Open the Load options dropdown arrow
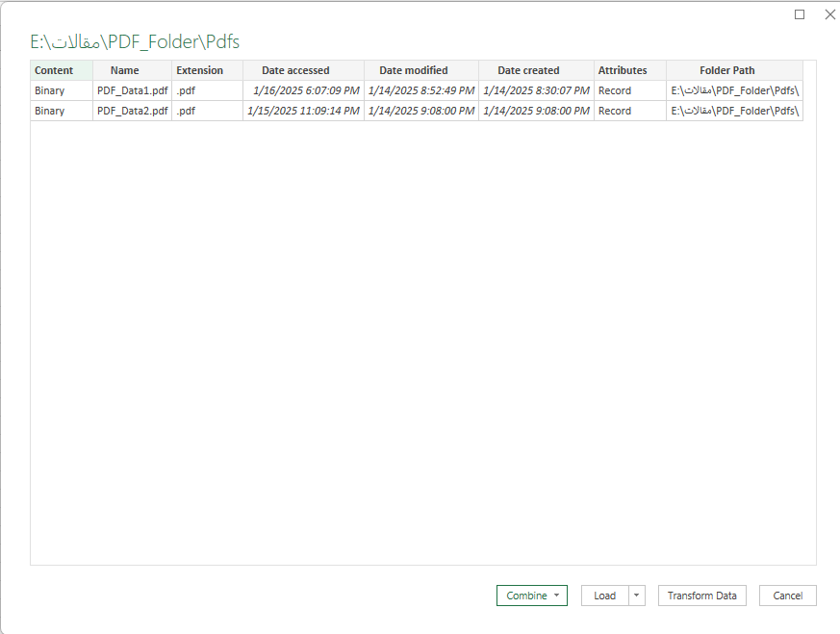 point(636,596)
